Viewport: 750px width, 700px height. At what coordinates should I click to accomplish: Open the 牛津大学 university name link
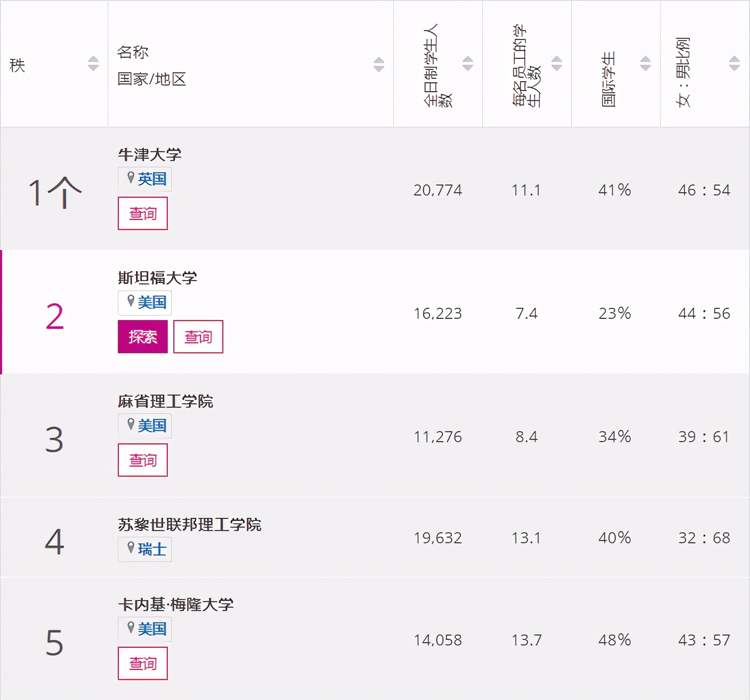pos(150,154)
